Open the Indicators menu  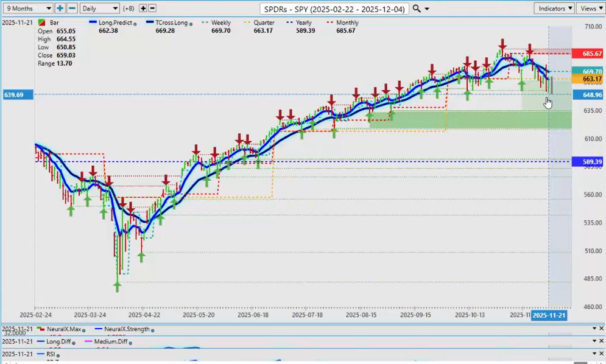pyautogui.click(x=554, y=9)
